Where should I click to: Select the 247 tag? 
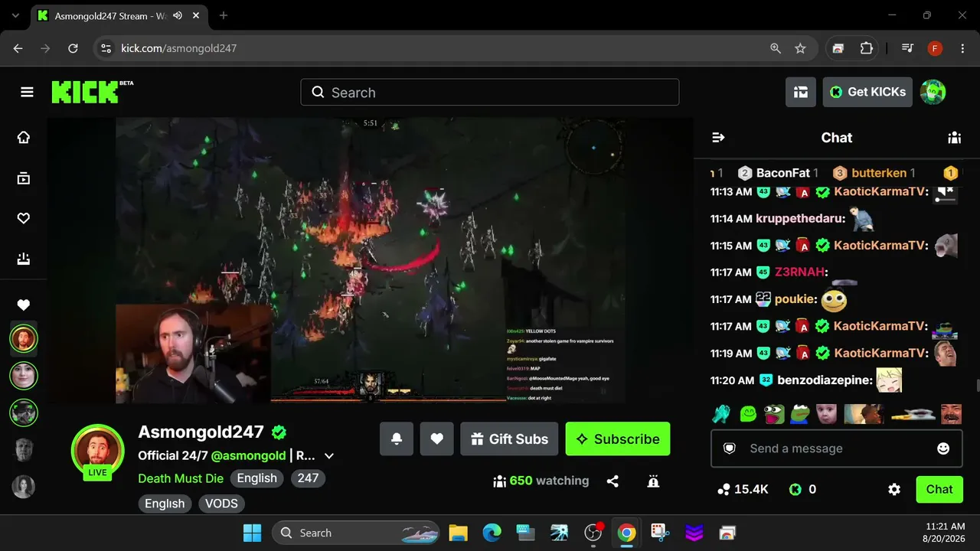coord(308,478)
